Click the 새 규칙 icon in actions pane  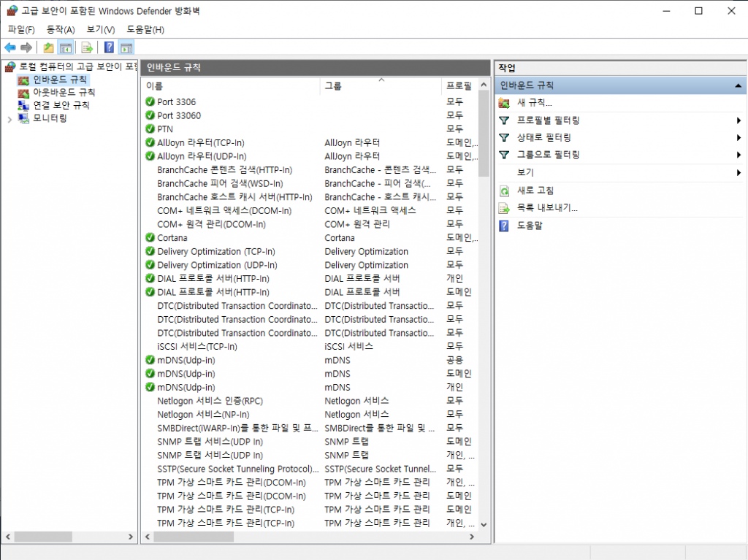[x=504, y=102]
